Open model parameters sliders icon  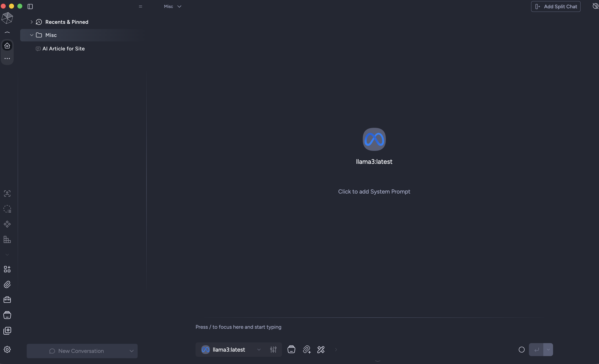(x=273, y=350)
